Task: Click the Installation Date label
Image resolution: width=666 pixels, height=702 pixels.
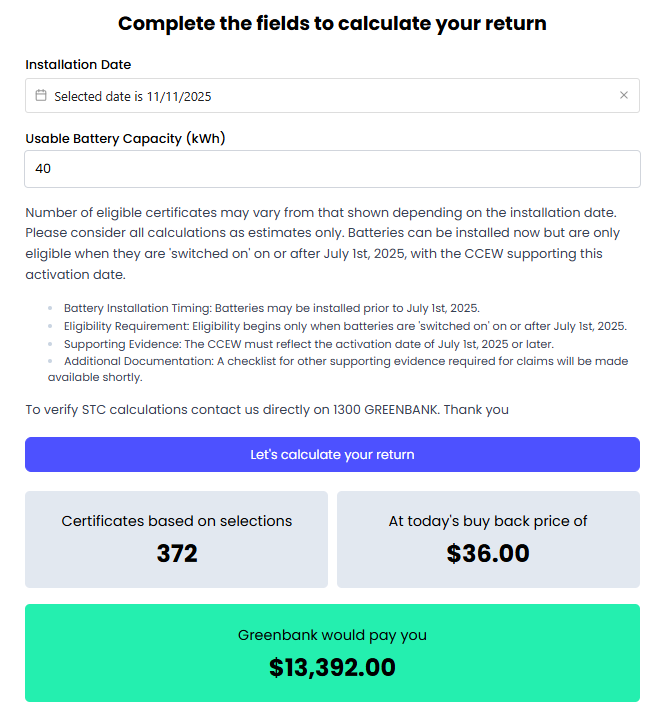Action: point(78,64)
